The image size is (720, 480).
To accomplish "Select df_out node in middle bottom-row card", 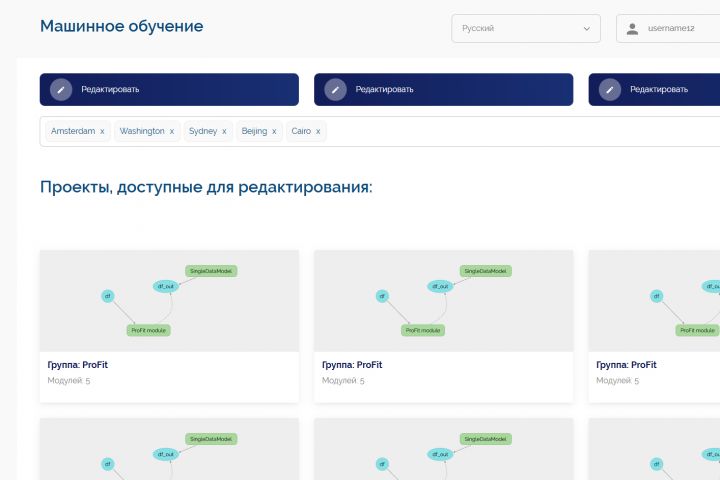I will pos(440,454).
